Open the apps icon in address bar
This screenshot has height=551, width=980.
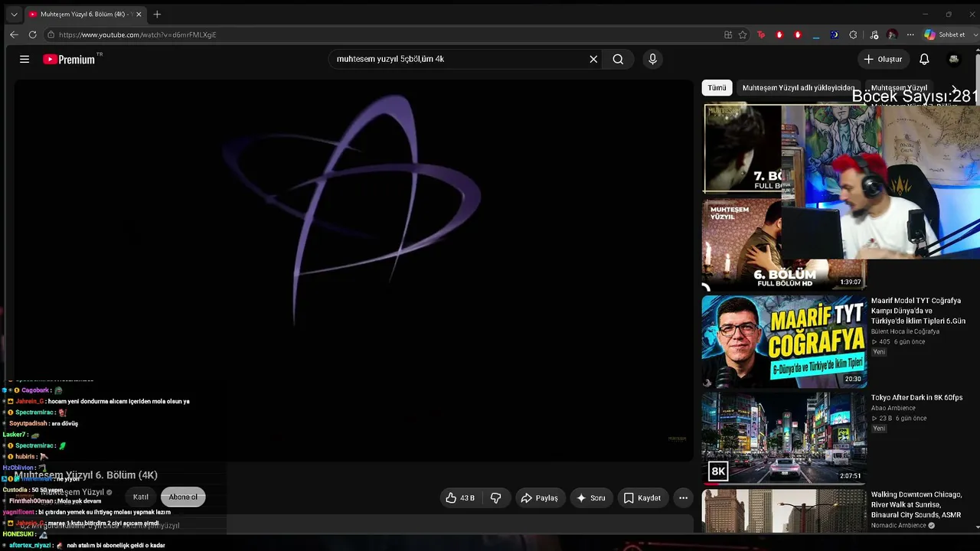pyautogui.click(x=728, y=34)
